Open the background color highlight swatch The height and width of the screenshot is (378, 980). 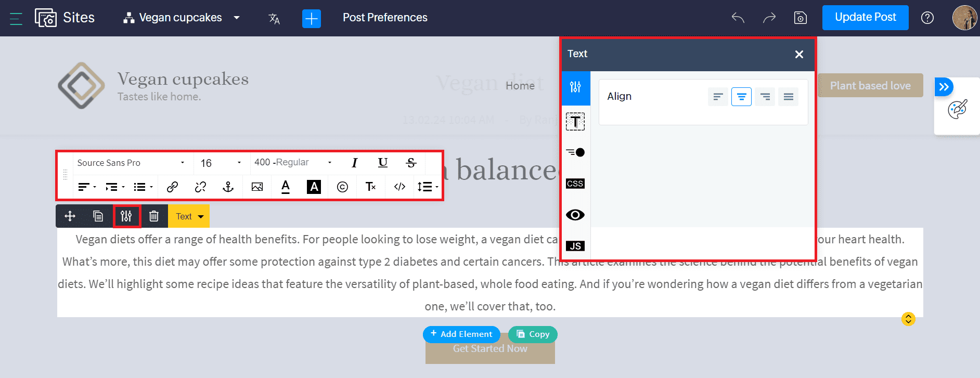[x=314, y=187]
